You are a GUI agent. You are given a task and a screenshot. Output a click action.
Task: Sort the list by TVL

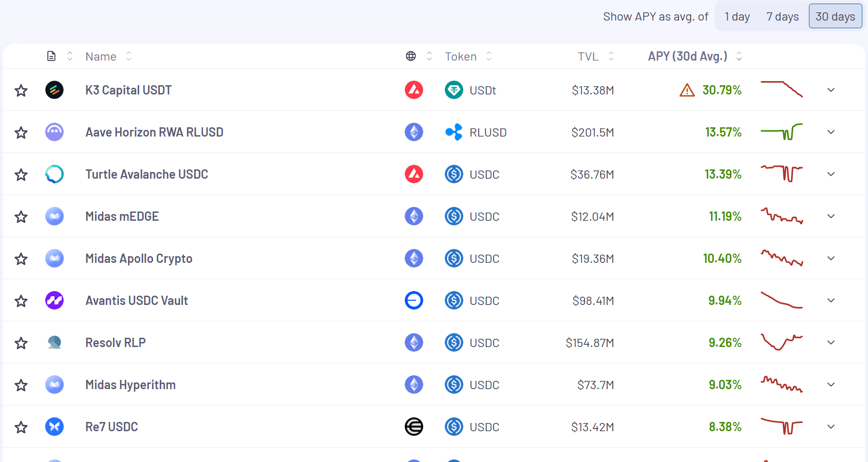pos(596,56)
